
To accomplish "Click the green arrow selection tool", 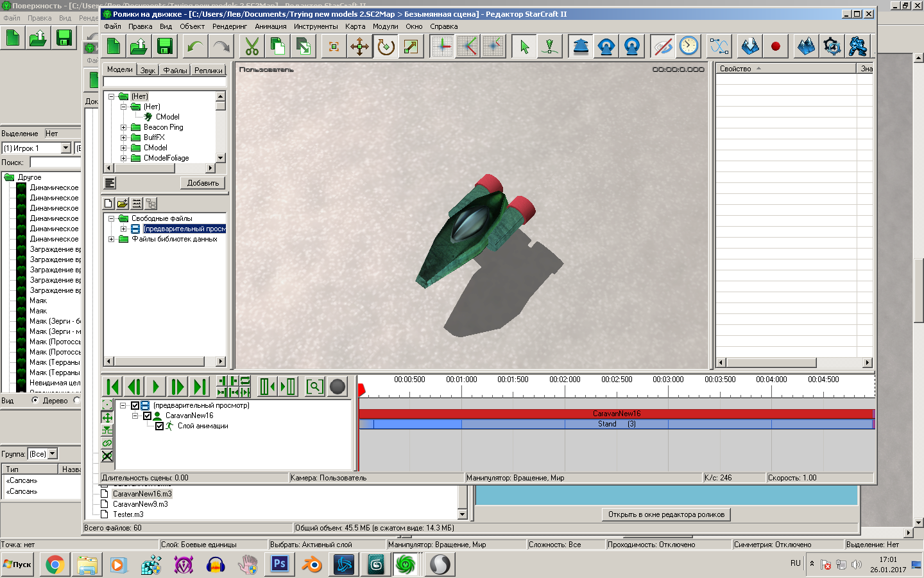I will [524, 46].
